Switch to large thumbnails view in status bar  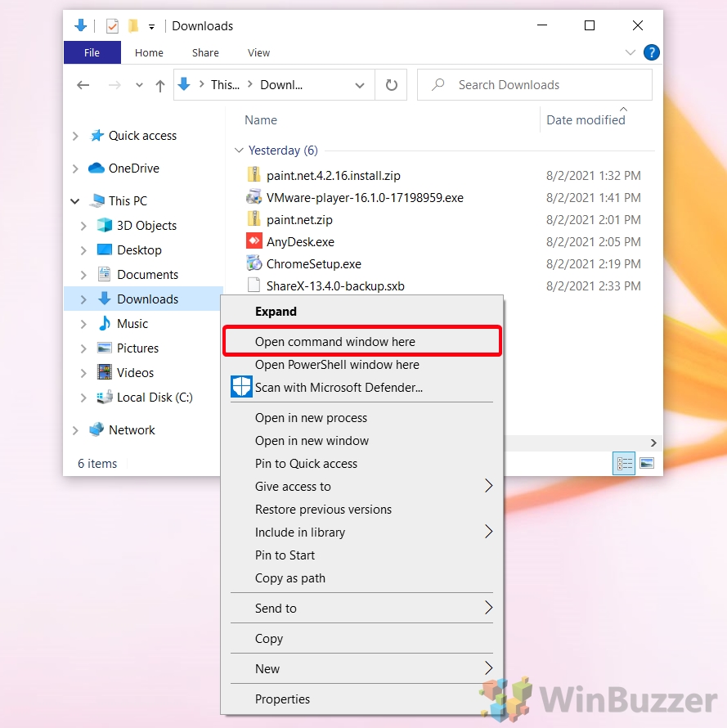[647, 463]
